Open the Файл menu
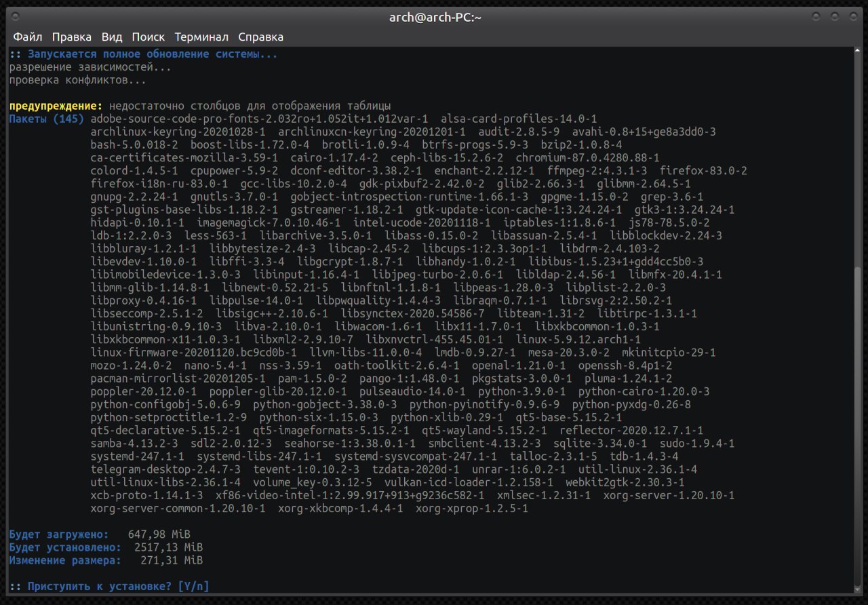868x605 pixels. (28, 37)
